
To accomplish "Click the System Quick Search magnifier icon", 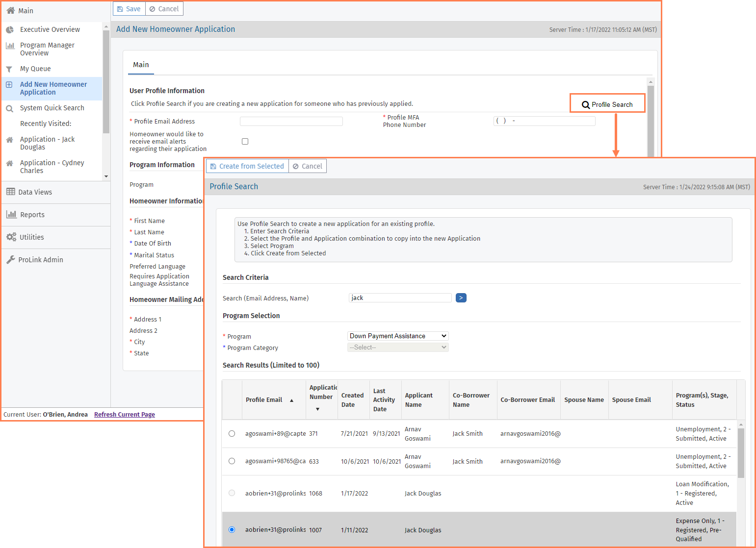I will (x=9, y=108).
